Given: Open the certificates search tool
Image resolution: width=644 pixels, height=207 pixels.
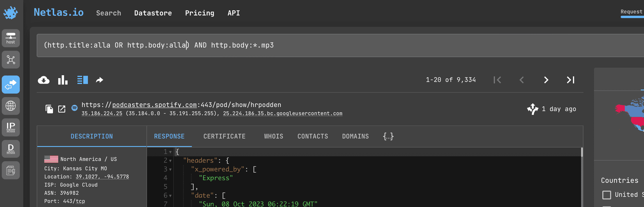Looking at the screenshot, I should (x=11, y=170).
